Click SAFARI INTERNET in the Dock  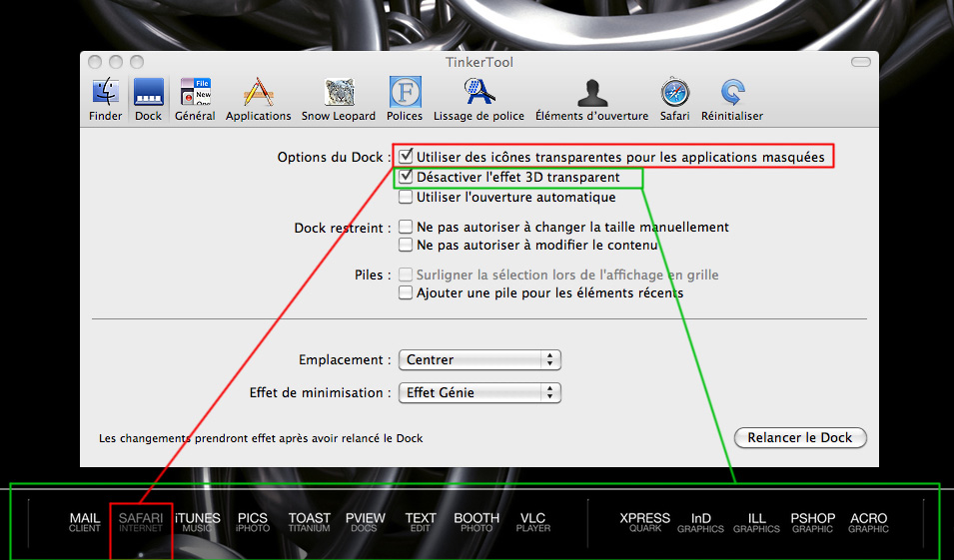[141, 522]
